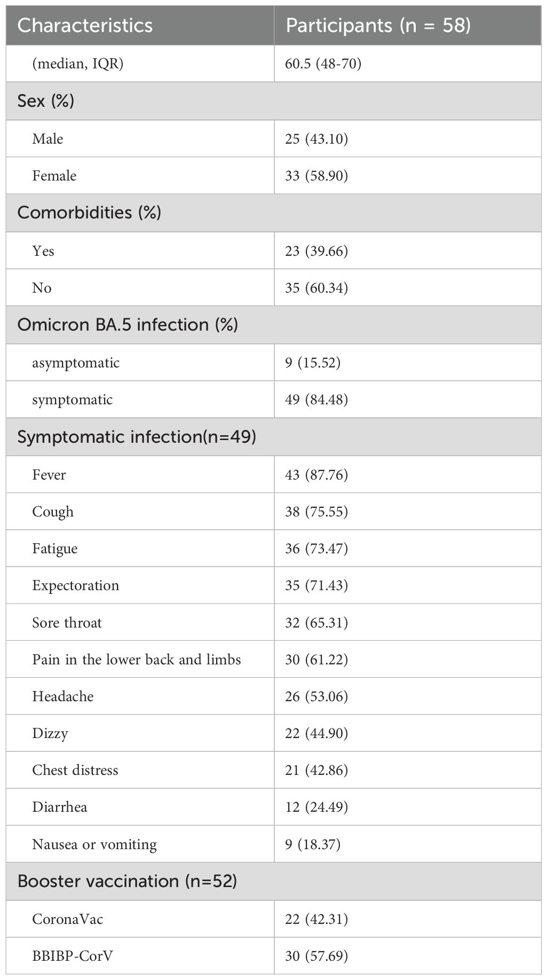
Task: Click the symptomatic value 49 (84.48)
Action: [316, 399]
